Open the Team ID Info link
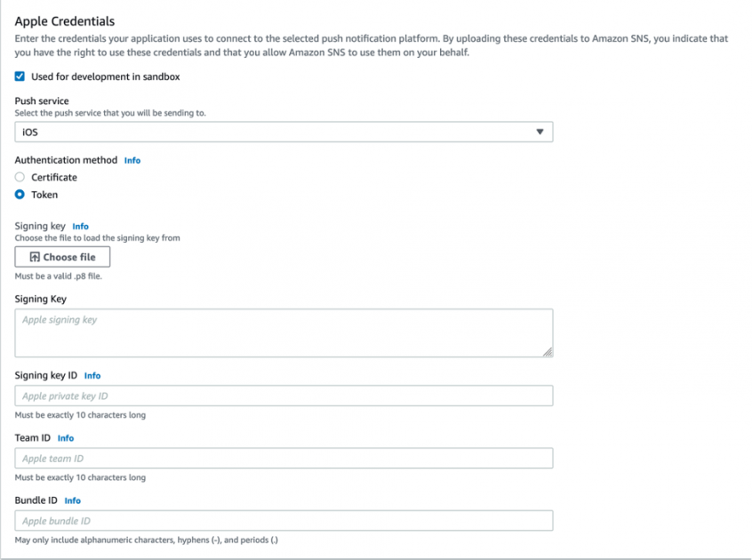 (66, 437)
